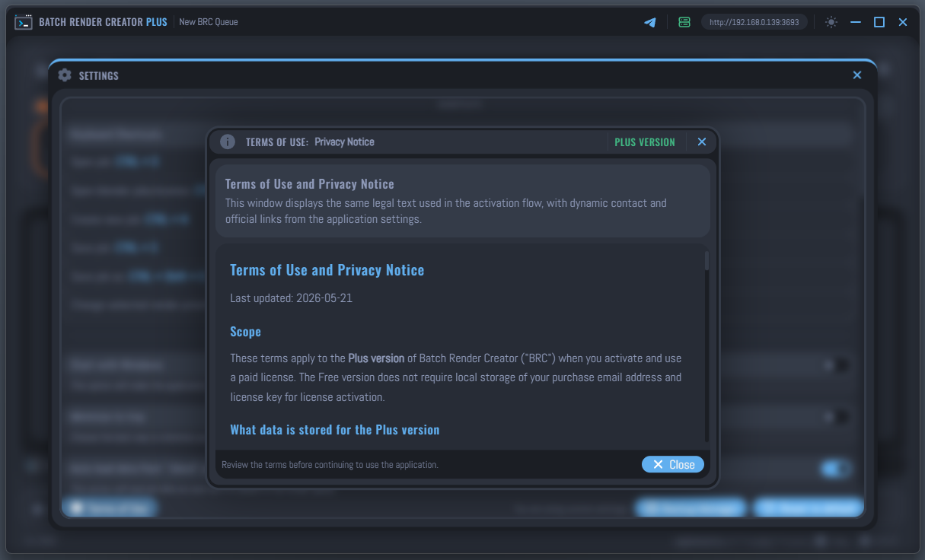Click the green server status icon
The image size is (925, 560).
pos(684,22)
